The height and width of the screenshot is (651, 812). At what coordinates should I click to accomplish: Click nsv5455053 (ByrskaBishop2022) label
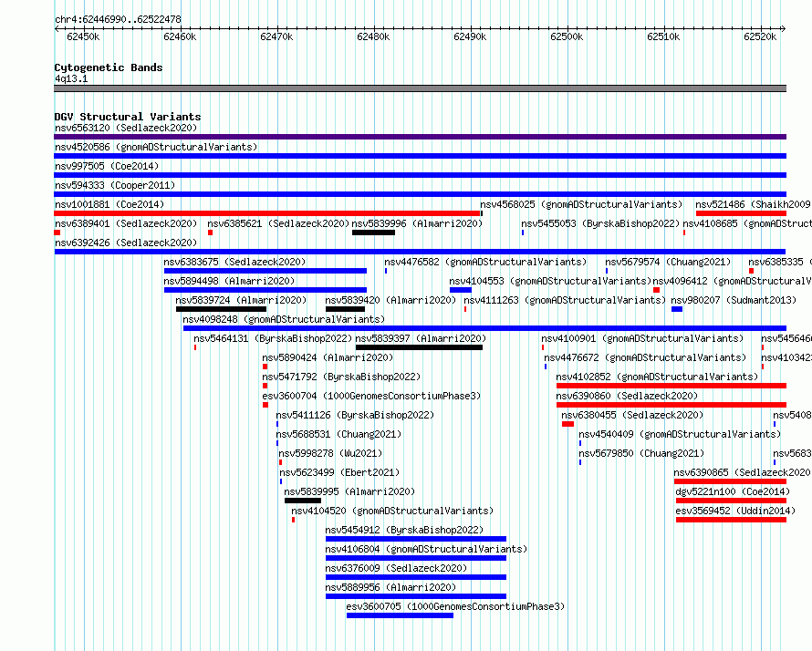(x=600, y=223)
